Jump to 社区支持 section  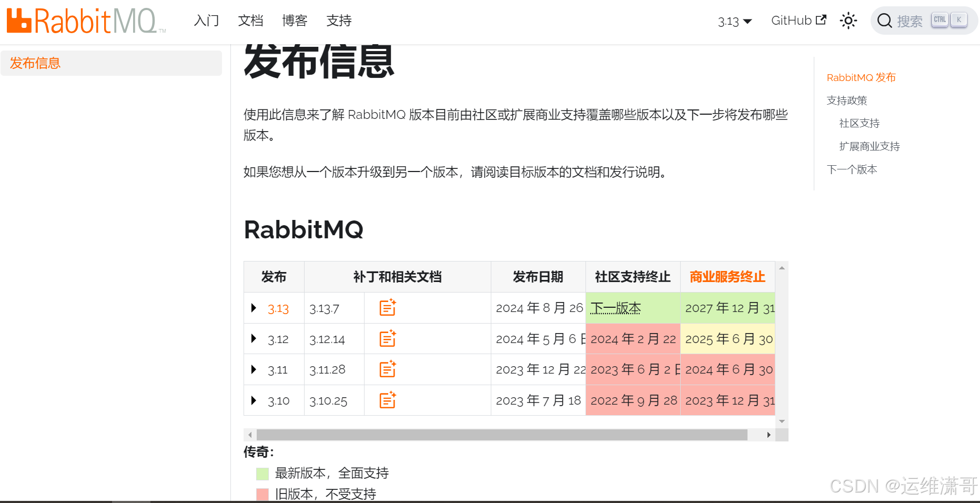point(859,123)
